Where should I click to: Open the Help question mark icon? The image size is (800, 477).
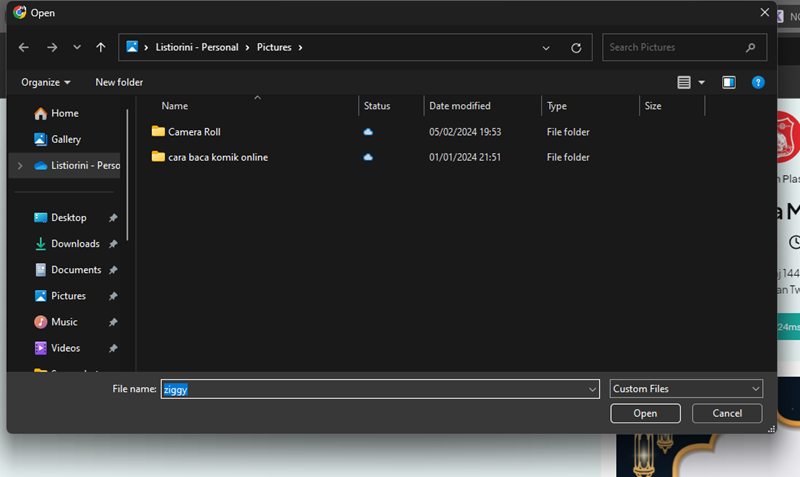click(758, 82)
